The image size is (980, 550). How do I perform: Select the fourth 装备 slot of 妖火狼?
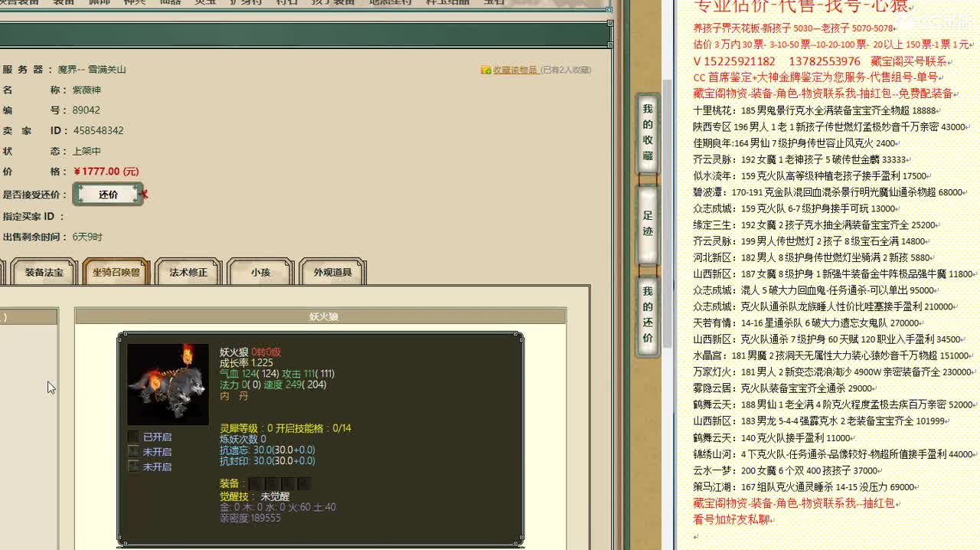(304, 483)
